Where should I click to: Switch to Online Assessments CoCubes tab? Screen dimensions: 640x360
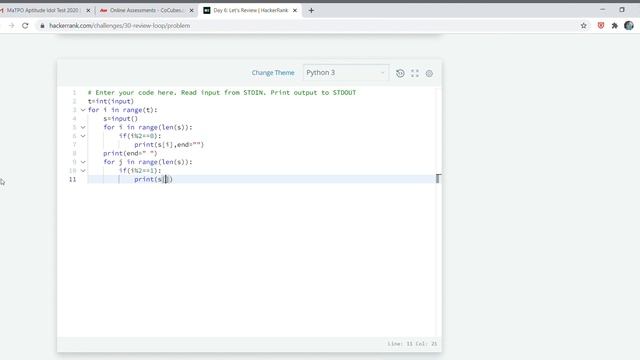point(146,10)
